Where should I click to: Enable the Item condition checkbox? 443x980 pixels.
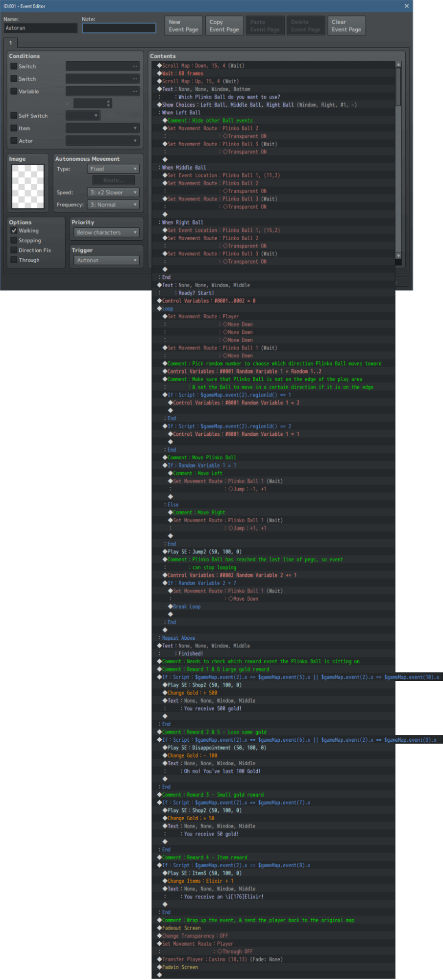pyautogui.click(x=14, y=128)
